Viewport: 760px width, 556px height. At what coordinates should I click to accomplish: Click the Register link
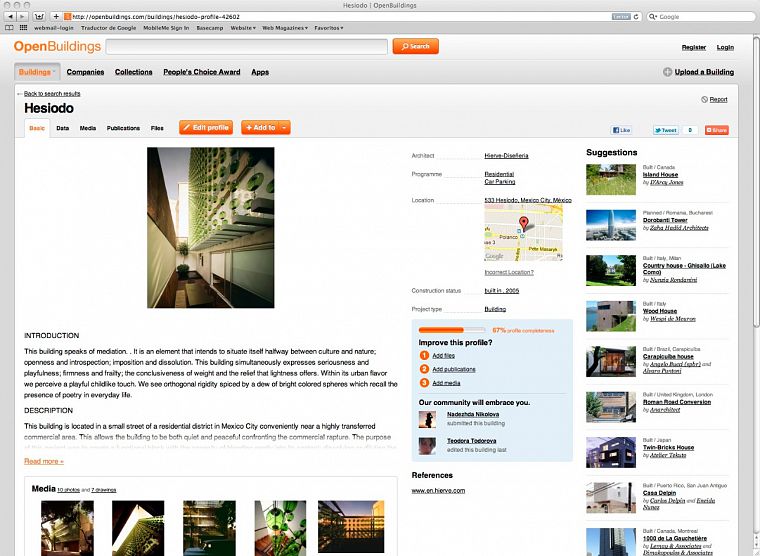(x=694, y=47)
